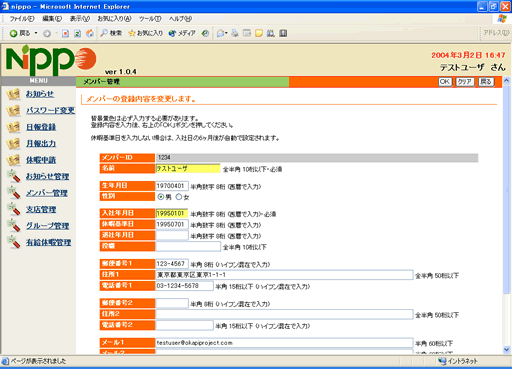This screenshot has width=512, height=369.
Task: Click icon beside 支店管理 menu link
Action: [x=14, y=209]
